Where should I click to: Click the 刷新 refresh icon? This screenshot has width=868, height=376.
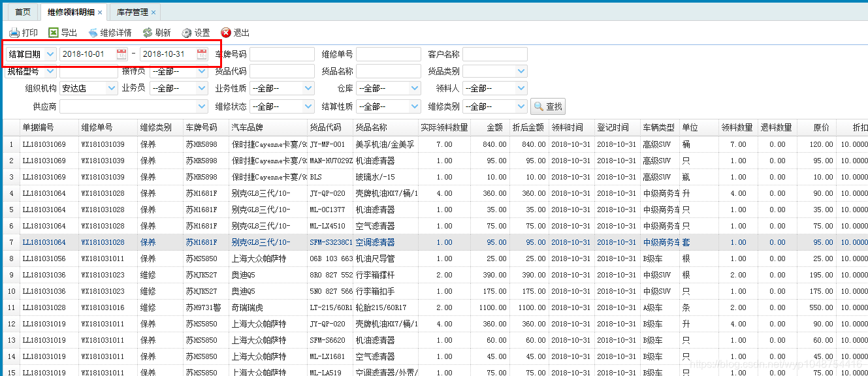click(148, 33)
